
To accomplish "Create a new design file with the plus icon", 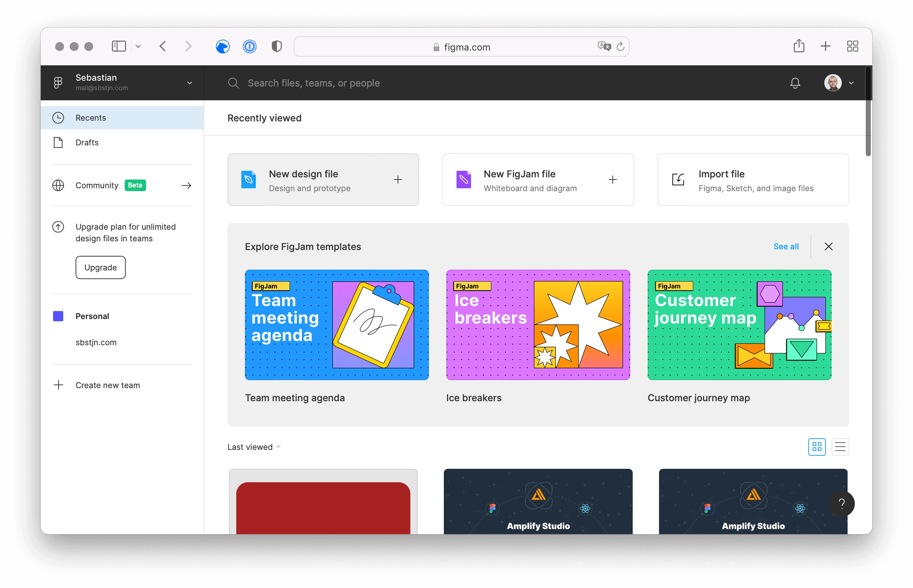I will pyautogui.click(x=398, y=180).
